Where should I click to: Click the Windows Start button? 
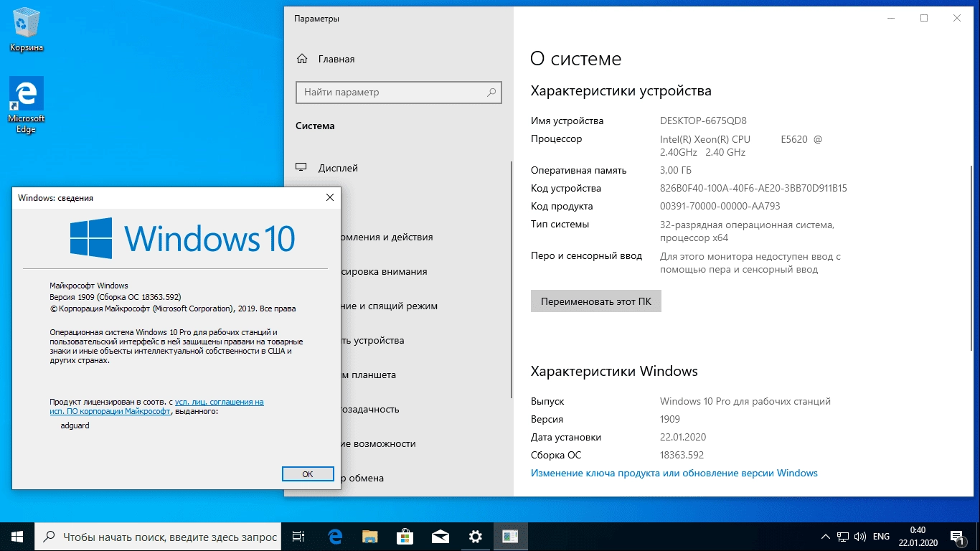tap(17, 537)
